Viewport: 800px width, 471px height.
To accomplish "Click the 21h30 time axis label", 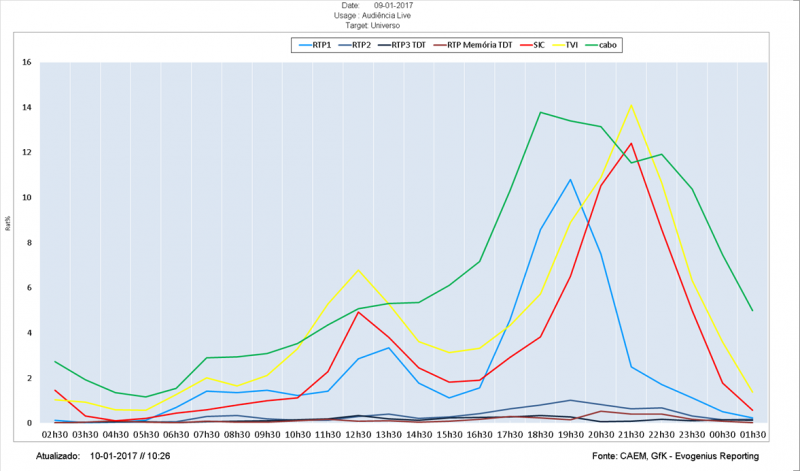I will point(631,435).
